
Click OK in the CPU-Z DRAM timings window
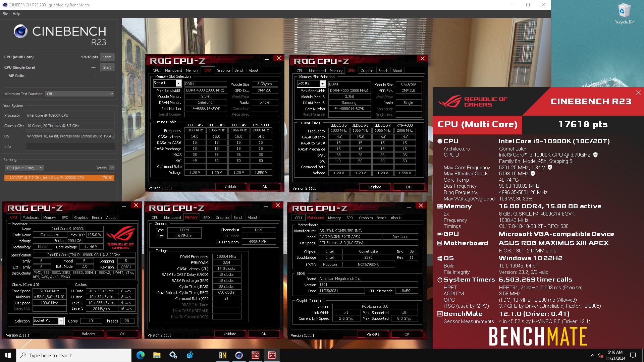(264, 334)
